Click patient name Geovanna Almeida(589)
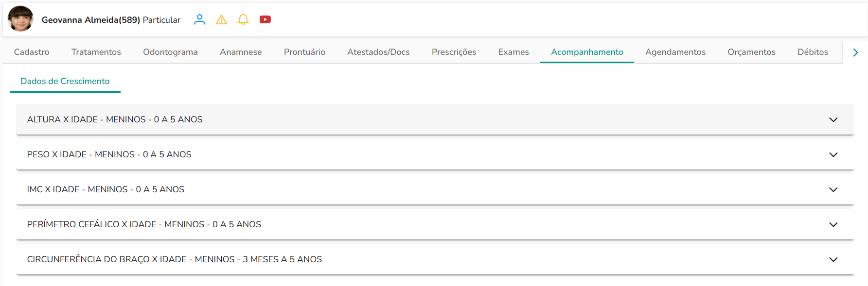This screenshot has width=868, height=286. click(x=91, y=20)
